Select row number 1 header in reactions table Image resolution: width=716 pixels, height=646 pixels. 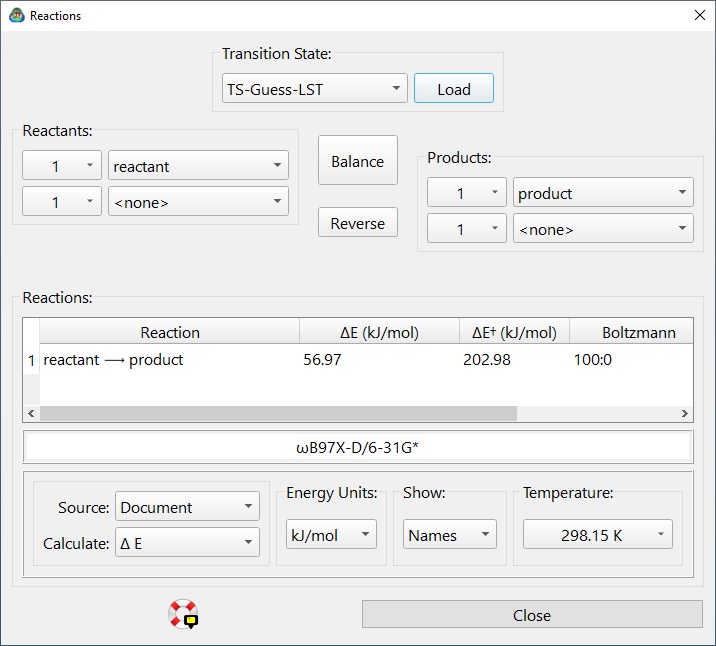pyautogui.click(x=31, y=360)
